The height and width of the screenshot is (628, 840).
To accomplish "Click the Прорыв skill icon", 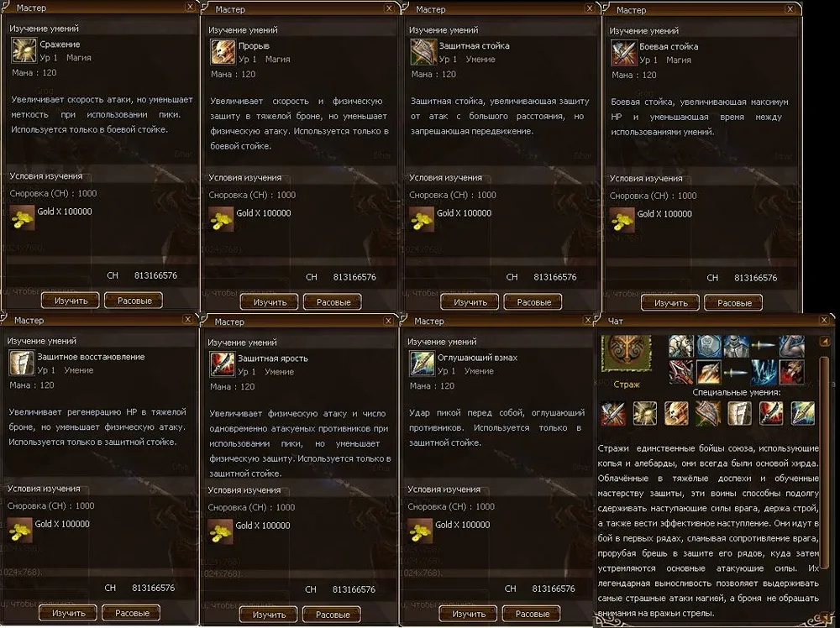I will click(x=223, y=52).
